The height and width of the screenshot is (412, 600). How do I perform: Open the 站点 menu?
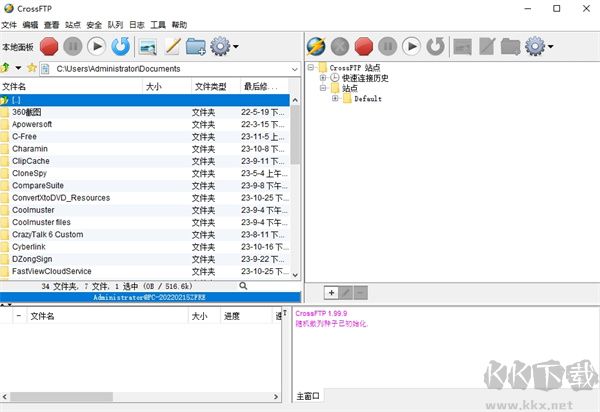pyautogui.click(x=73, y=25)
